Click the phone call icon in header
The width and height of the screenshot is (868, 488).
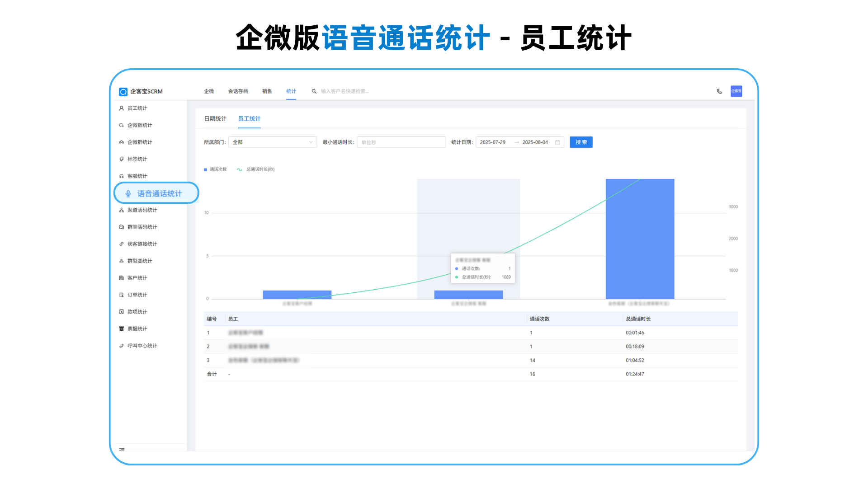pos(719,91)
